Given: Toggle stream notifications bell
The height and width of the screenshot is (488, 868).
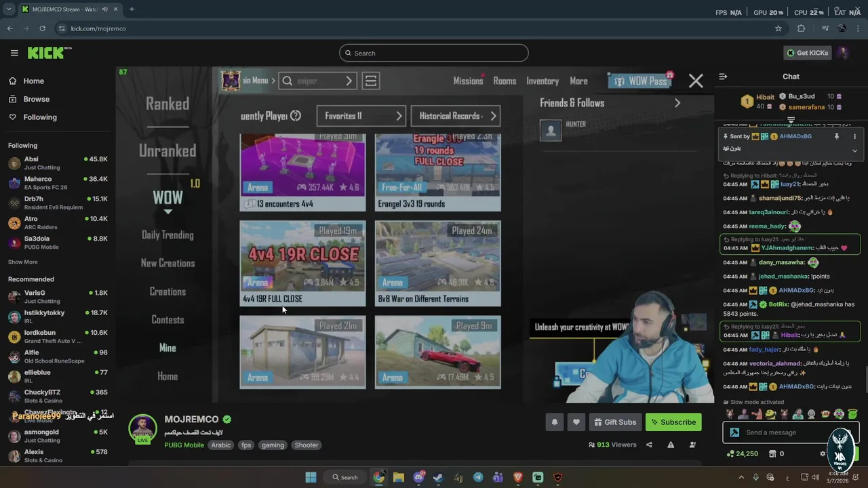Looking at the screenshot, I should coord(555,422).
